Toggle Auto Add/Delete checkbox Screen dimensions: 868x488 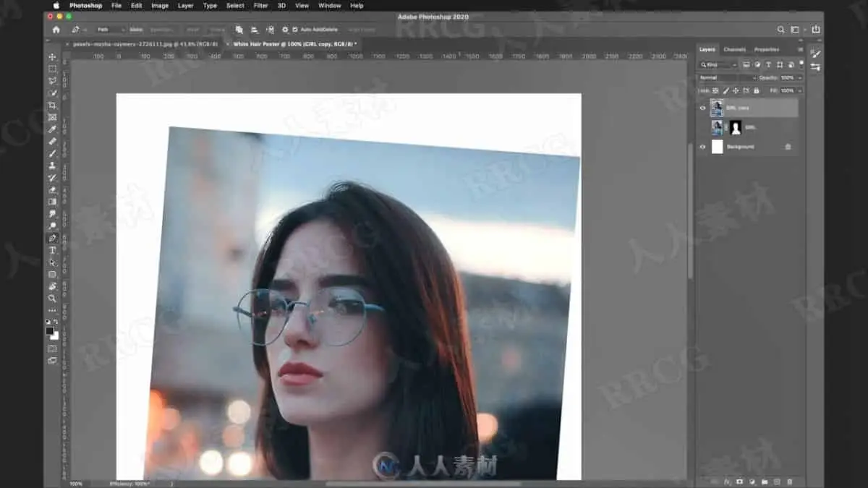pos(295,30)
